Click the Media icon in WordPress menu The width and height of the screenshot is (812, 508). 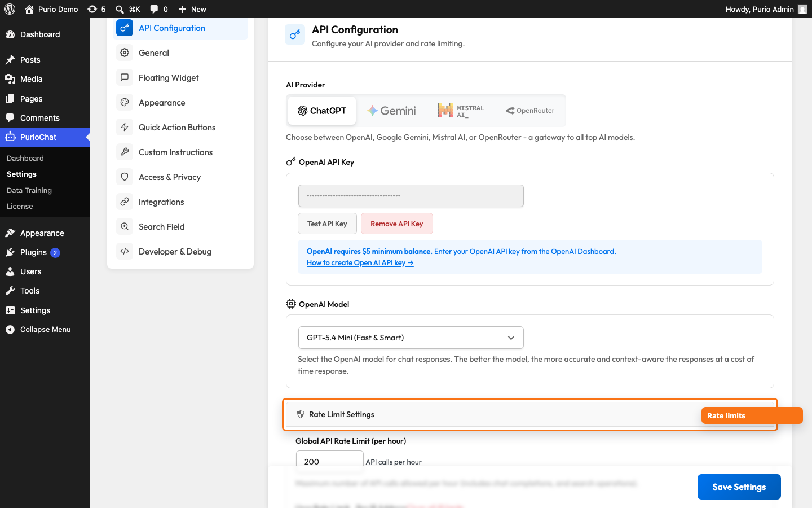pyautogui.click(x=10, y=79)
